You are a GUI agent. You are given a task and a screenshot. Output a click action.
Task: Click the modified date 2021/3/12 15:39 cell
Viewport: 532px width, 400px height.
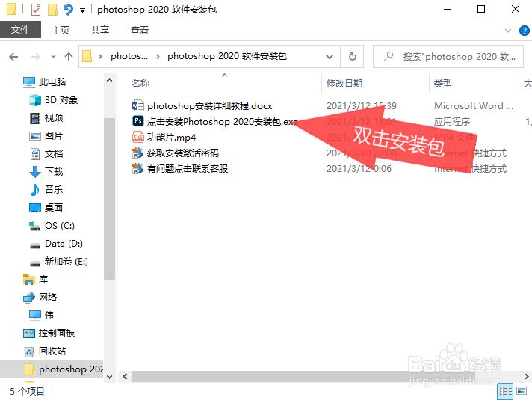click(x=362, y=106)
